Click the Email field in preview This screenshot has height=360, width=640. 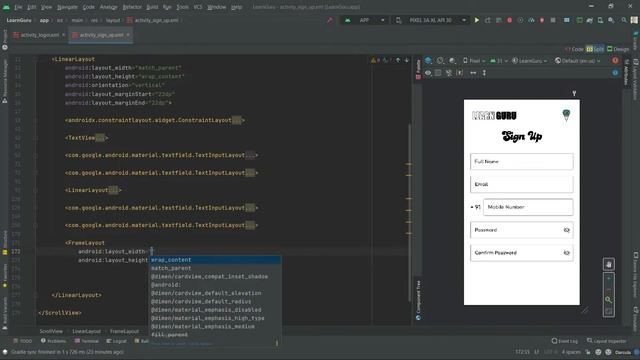click(x=521, y=184)
